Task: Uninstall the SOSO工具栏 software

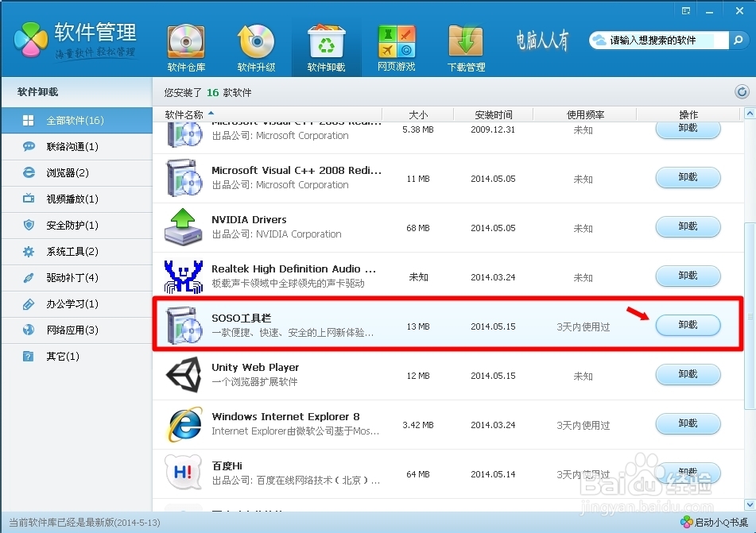Action: (688, 325)
